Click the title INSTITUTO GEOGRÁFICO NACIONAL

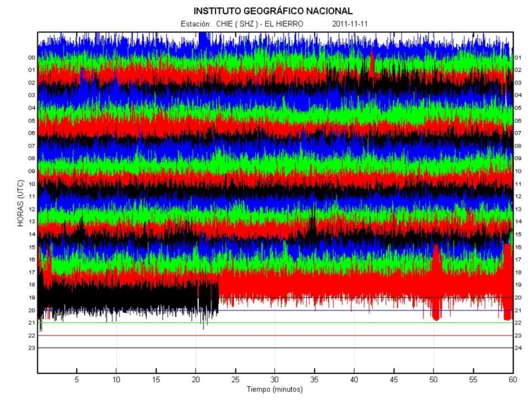tap(273, 11)
